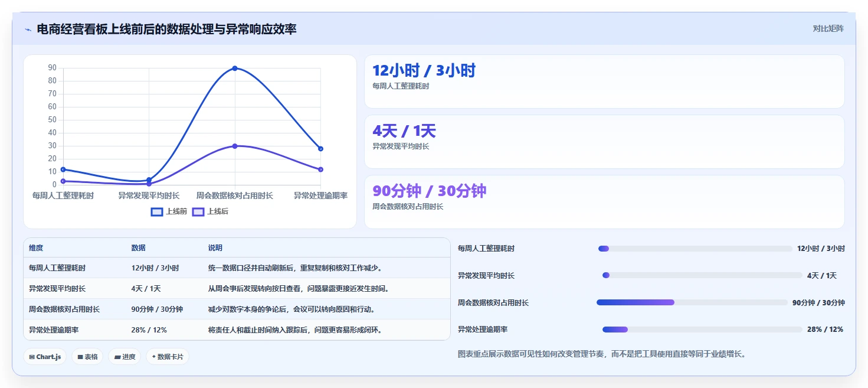Image resolution: width=868 pixels, height=388 pixels.
Task: Select the 90分钟 / 30分钟 stat card value
Action: click(x=430, y=191)
